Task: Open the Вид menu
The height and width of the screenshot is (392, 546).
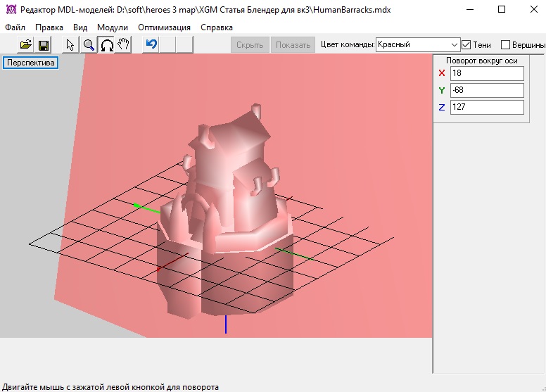Action: click(x=80, y=27)
